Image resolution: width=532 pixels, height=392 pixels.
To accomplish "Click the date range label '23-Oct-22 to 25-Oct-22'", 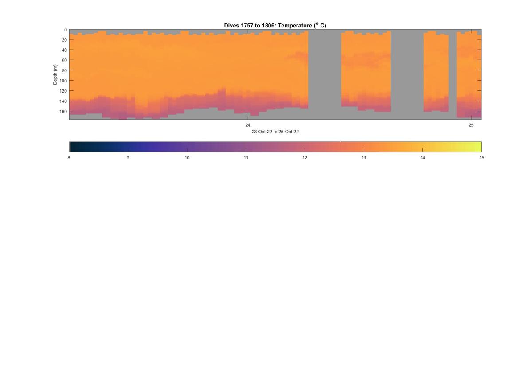I will (x=275, y=132).
